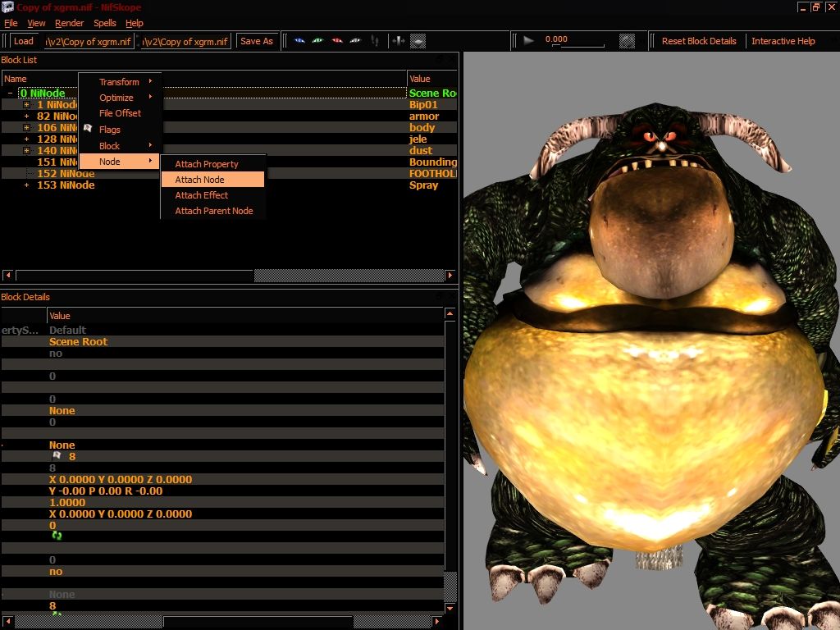
Task: Open the Help menu
Action: point(135,23)
